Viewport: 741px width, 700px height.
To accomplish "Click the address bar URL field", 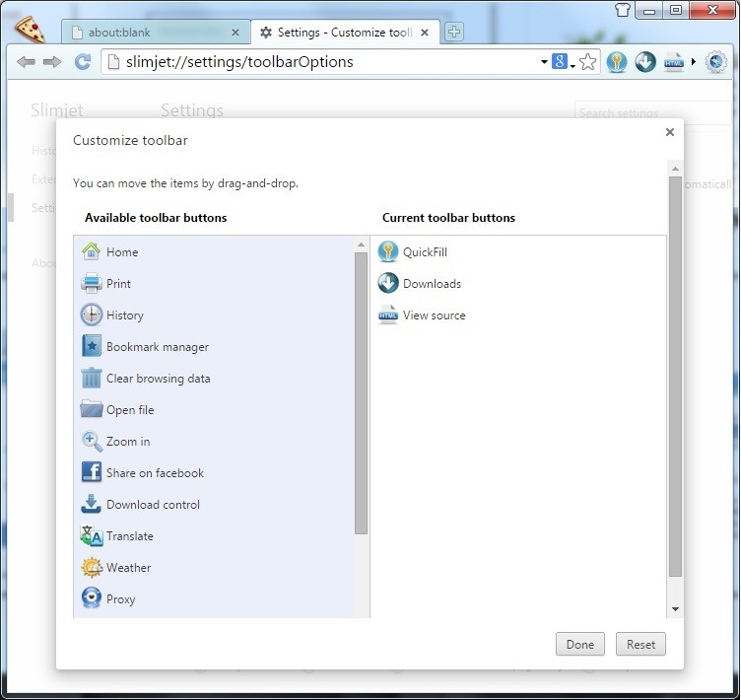I will [325, 62].
